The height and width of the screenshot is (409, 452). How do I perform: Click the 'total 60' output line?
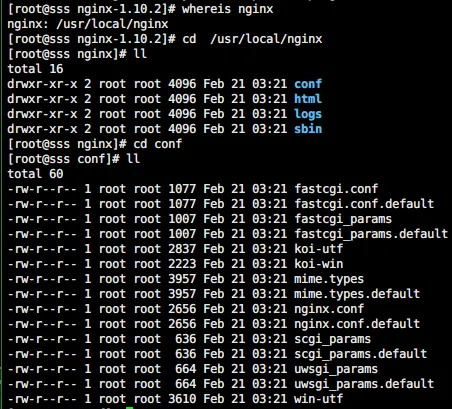(35, 174)
